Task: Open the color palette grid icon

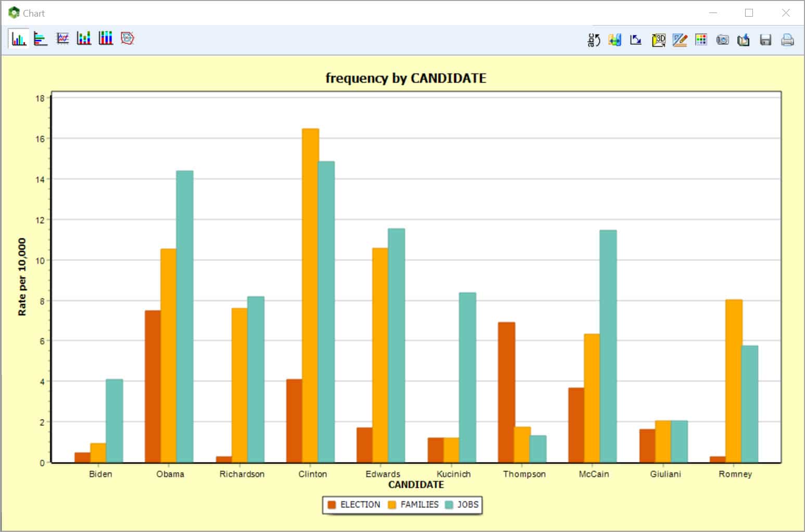Action: 701,40
